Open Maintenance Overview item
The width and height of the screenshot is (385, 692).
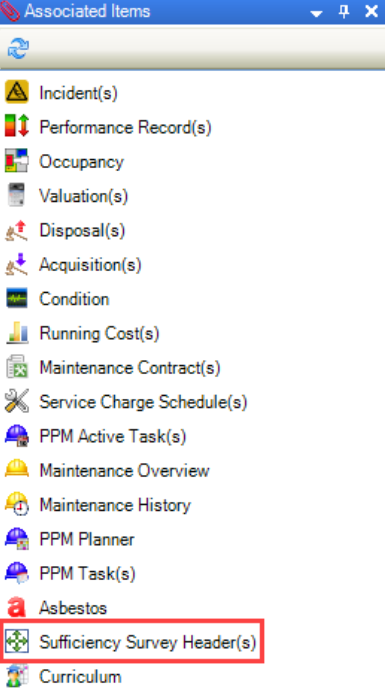click(x=124, y=470)
